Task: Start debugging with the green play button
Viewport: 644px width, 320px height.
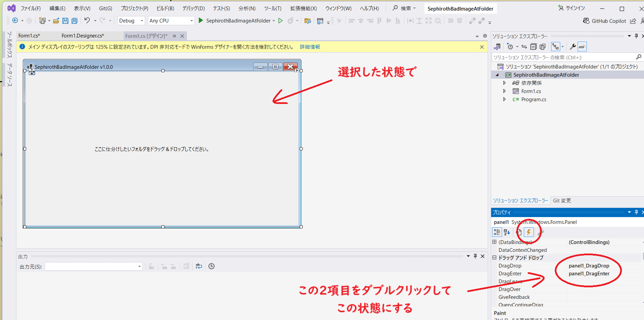Action: 201,21
